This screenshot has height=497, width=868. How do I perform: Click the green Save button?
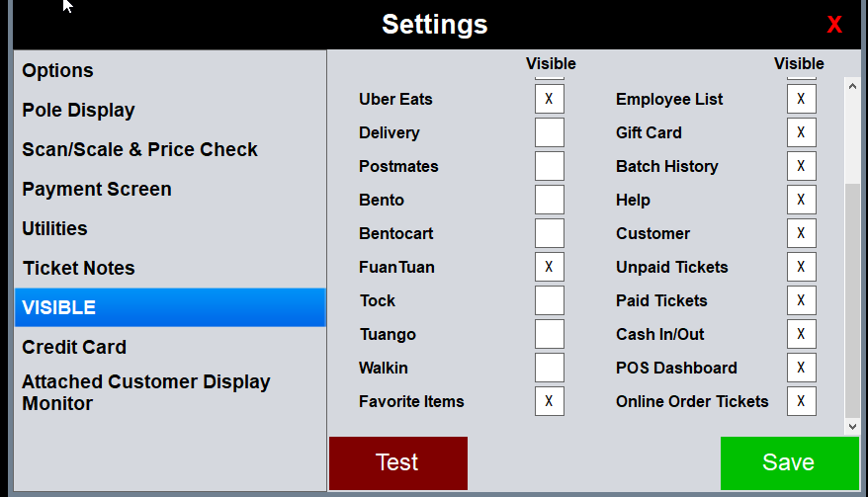point(789,462)
